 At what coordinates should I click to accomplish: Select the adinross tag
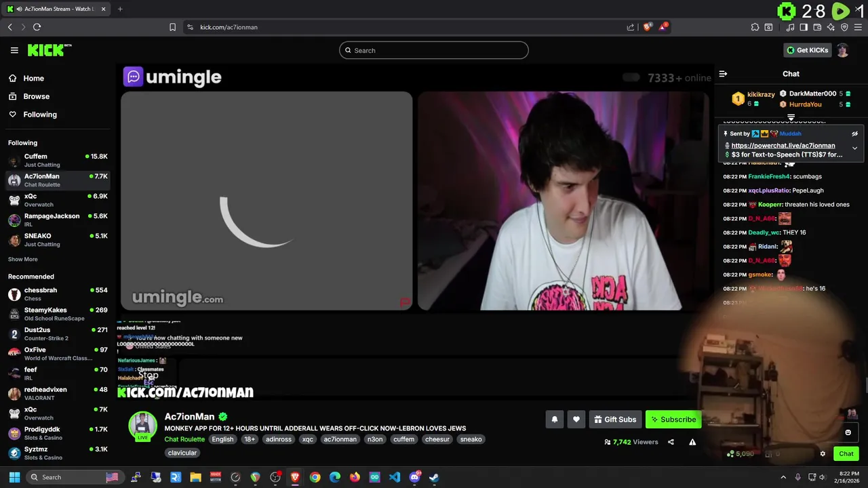pos(278,439)
